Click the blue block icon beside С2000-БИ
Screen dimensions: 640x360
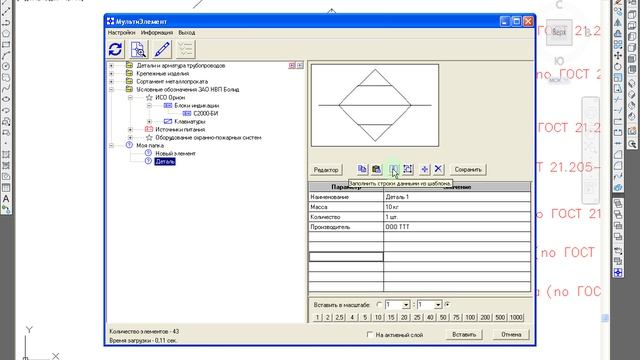187,113
